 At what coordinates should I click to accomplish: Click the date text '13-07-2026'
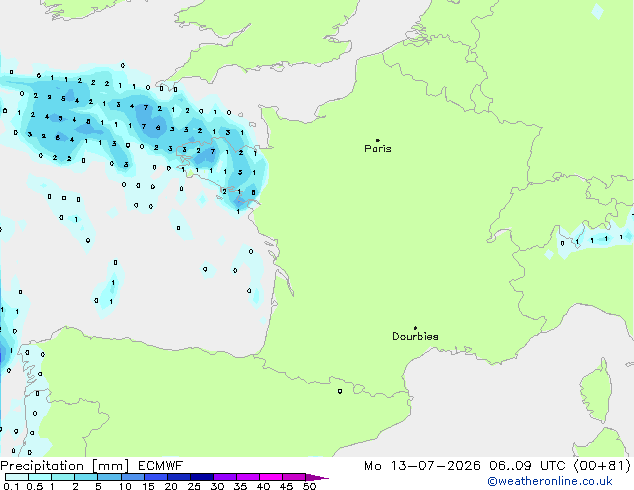tap(435, 466)
